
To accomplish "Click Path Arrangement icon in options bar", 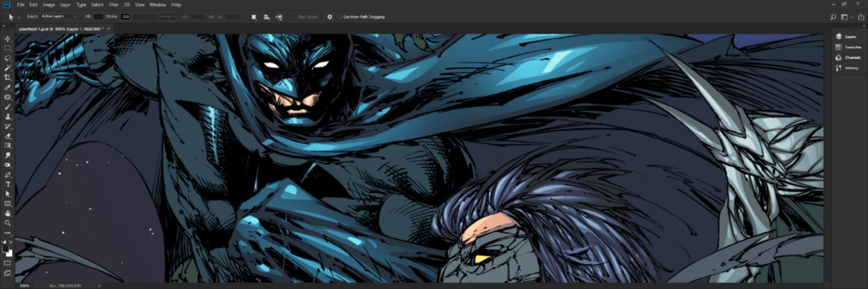I will click(x=279, y=17).
